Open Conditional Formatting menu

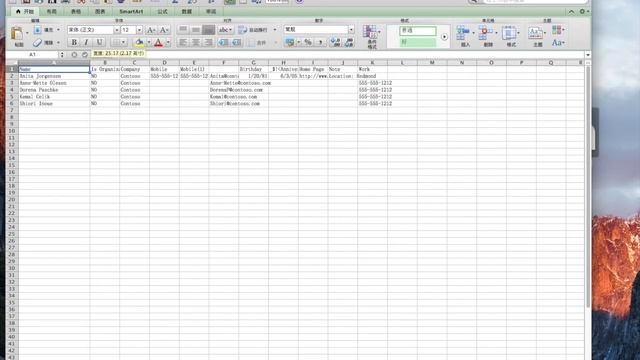tap(372, 36)
